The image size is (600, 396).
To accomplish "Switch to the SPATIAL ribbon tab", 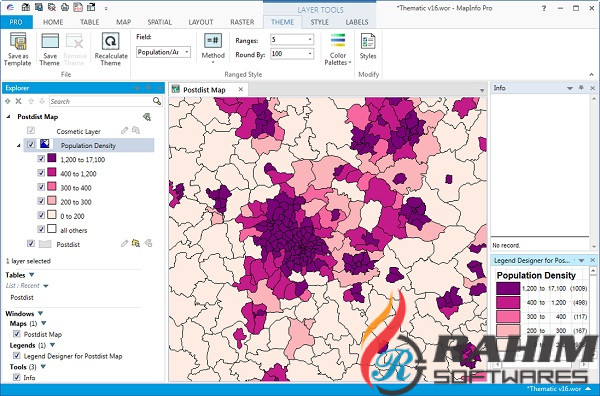I will tap(160, 22).
